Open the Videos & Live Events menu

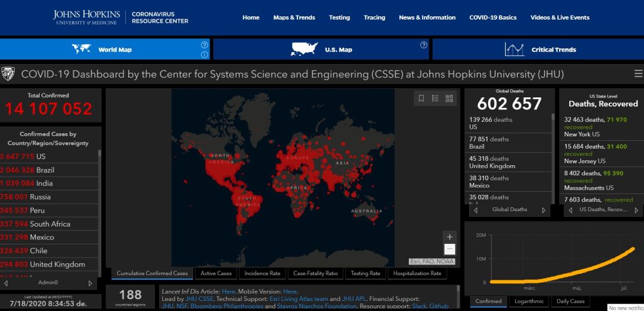(560, 18)
